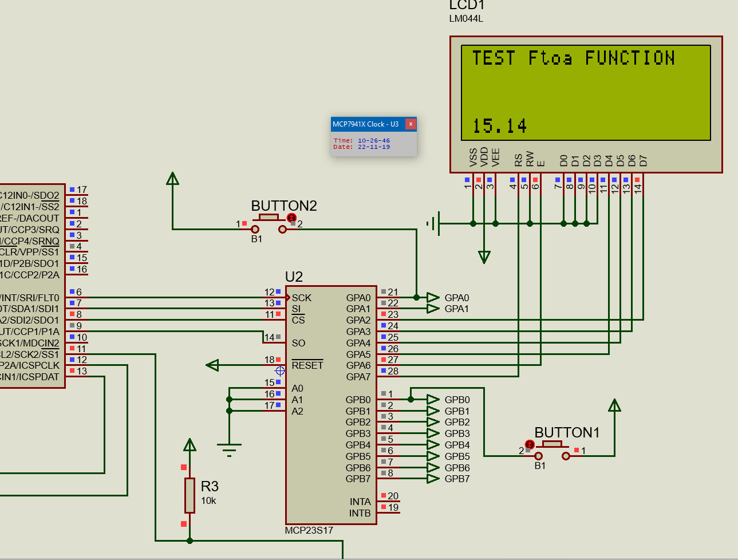Close the MCP7941X Clock popup window

coord(411,124)
